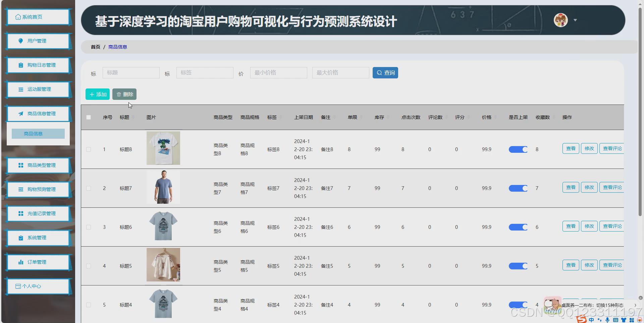This screenshot has height=323, width=644.
Task: Open the product image of 标题8
Action: 163,148
